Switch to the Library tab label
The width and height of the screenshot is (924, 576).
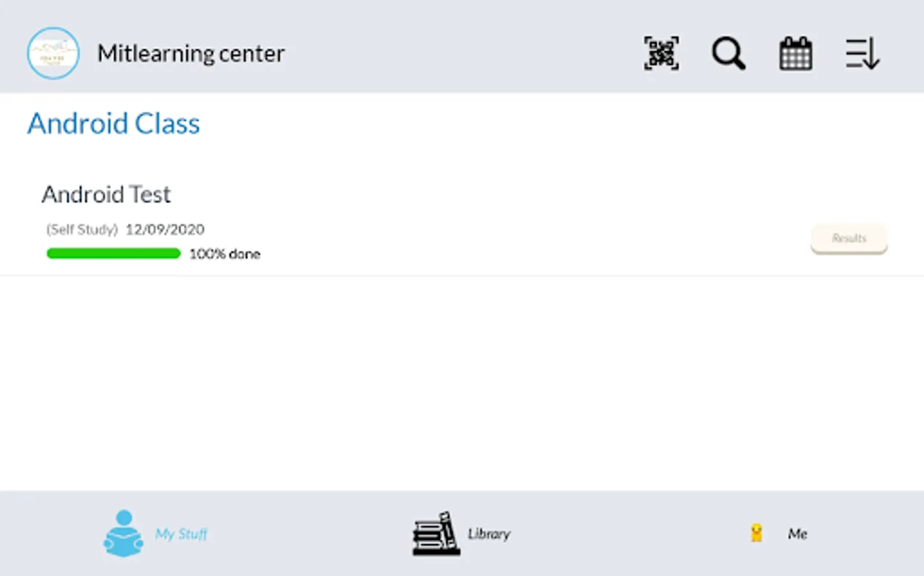point(489,534)
